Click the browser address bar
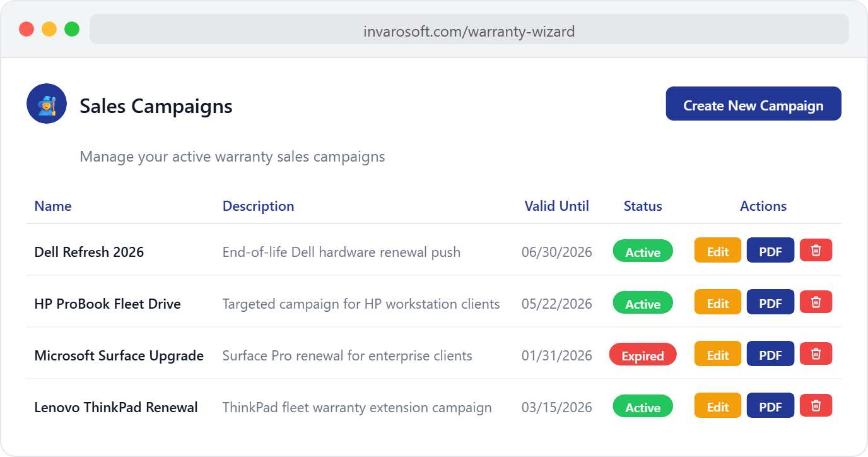This screenshot has height=457, width=868. click(469, 30)
